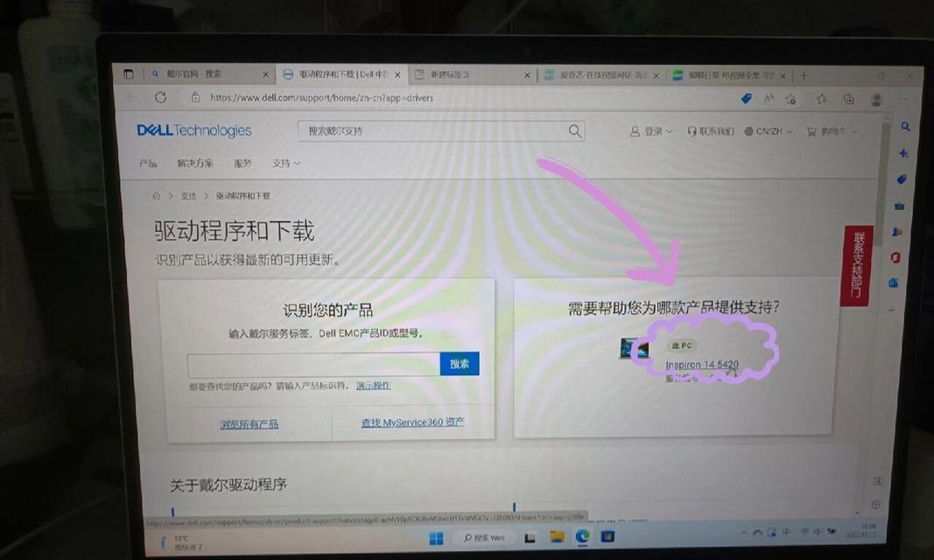
Task: Open a new tab with plus button
Action: (804, 75)
